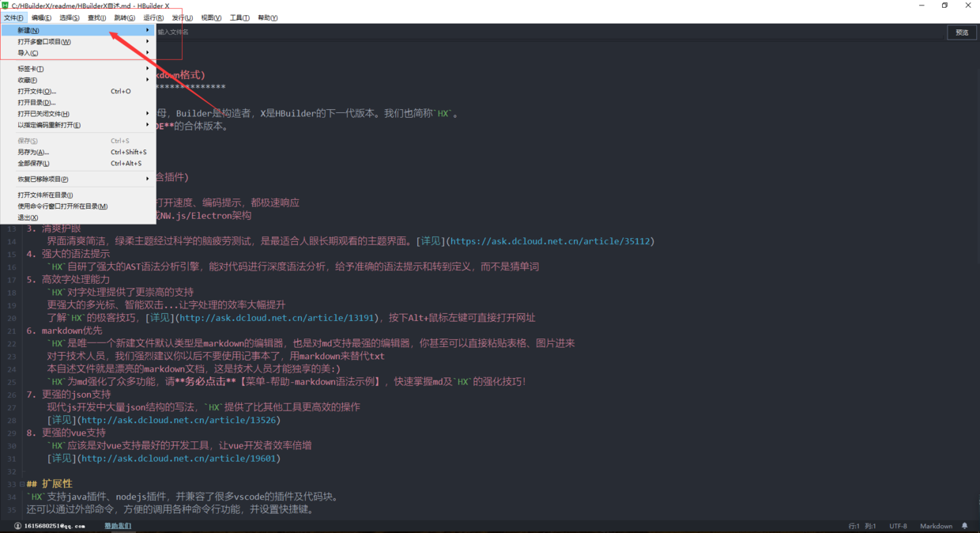Click the https://ask.dcloud.net.cn/article/35112 link text

pos(551,241)
